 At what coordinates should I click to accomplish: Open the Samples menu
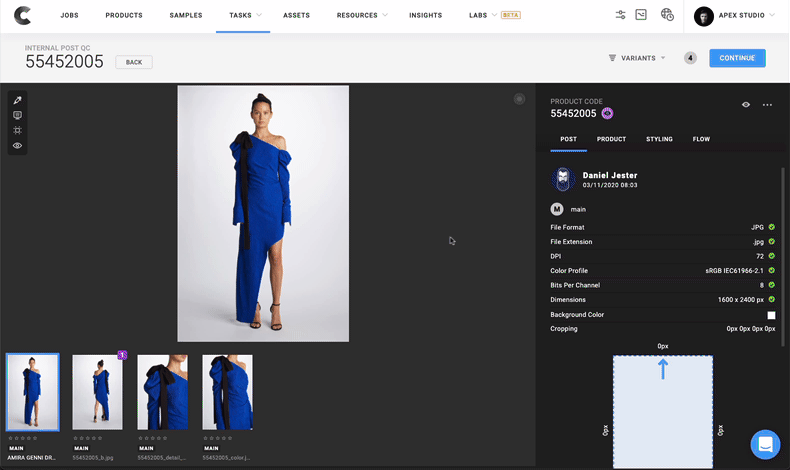186,15
